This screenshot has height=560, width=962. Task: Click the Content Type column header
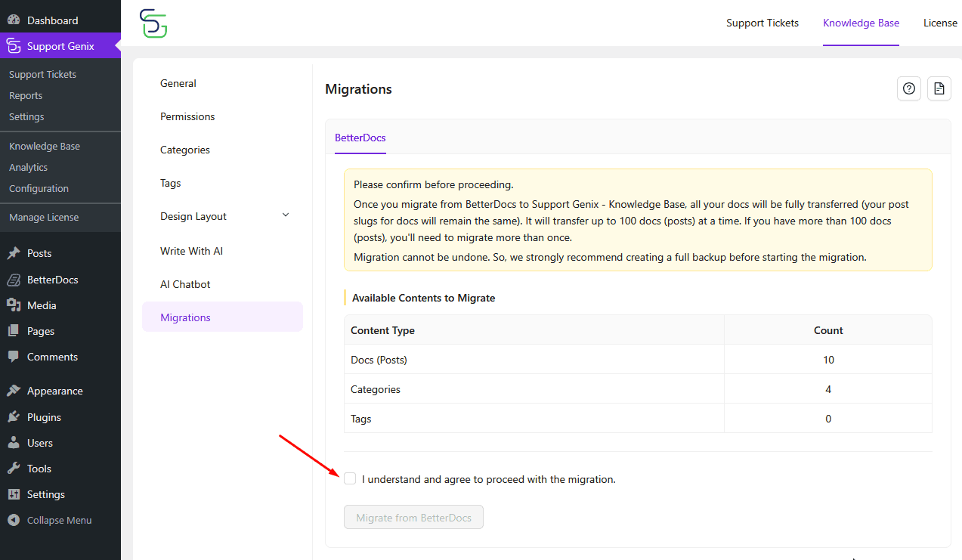click(x=534, y=330)
